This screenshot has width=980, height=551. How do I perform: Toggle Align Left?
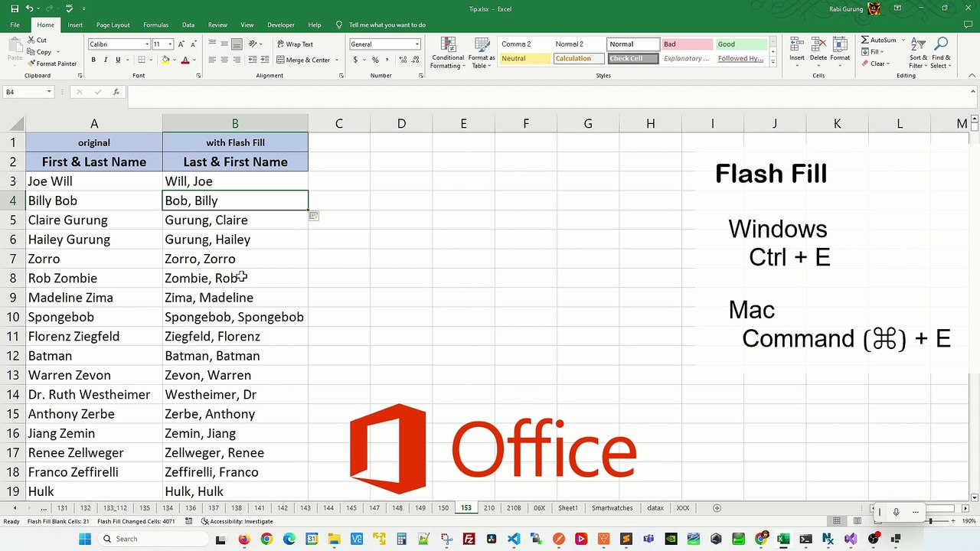point(213,60)
